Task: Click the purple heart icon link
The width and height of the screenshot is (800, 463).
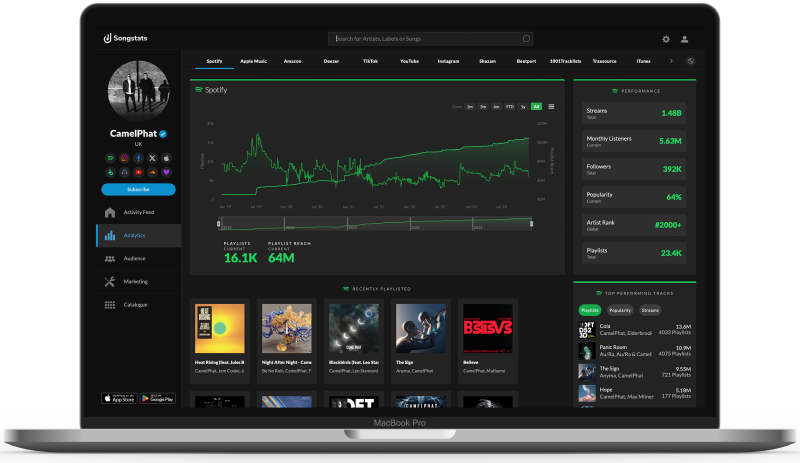Action: 166,173
